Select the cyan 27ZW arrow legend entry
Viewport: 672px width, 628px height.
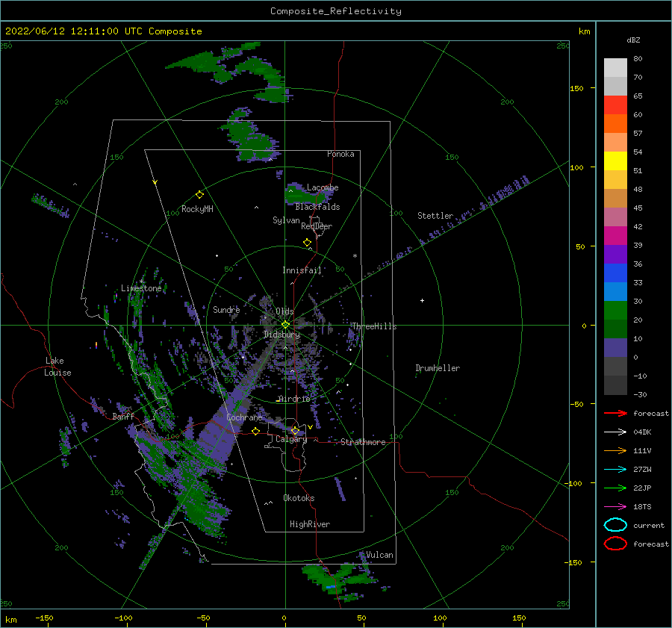coord(615,470)
